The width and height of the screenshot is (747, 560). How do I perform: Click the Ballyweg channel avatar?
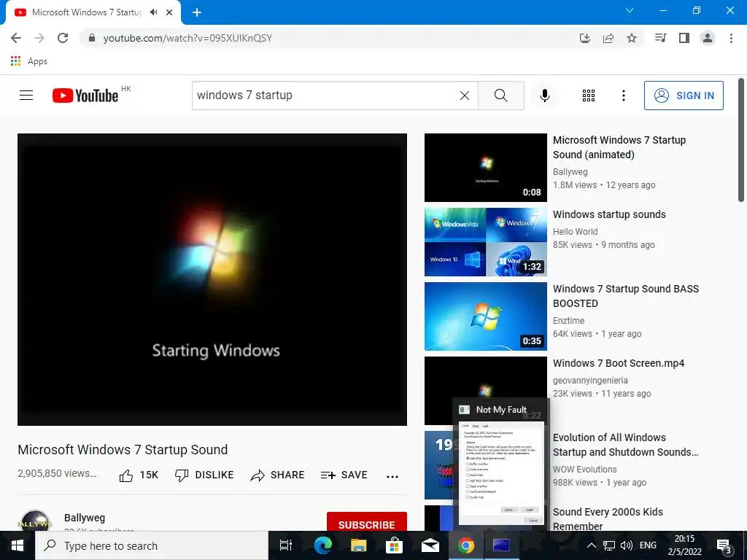click(x=35, y=521)
